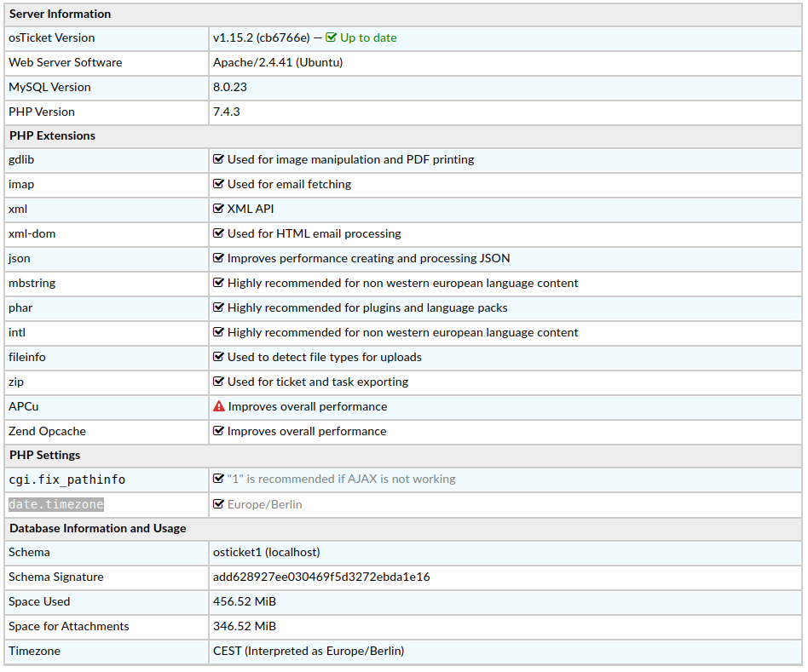Click the json extension name
Viewport: 808px width, 672px height.
(19, 259)
